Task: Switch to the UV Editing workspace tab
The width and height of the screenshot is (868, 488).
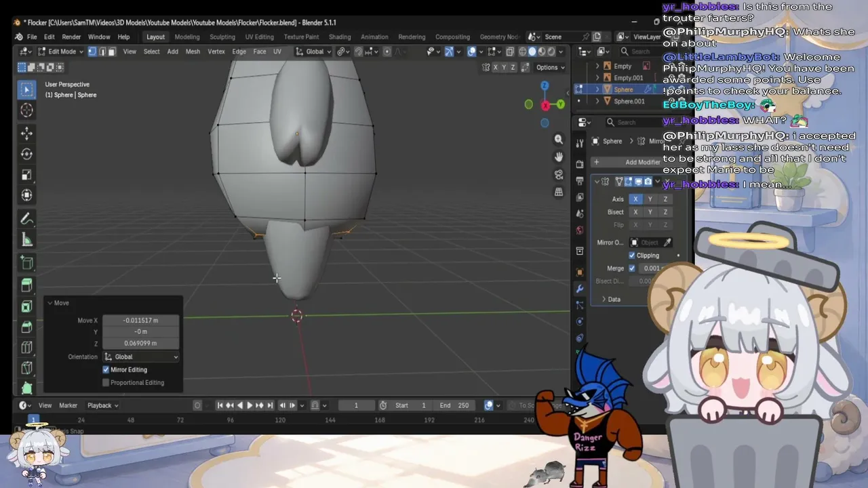Action: (260, 37)
